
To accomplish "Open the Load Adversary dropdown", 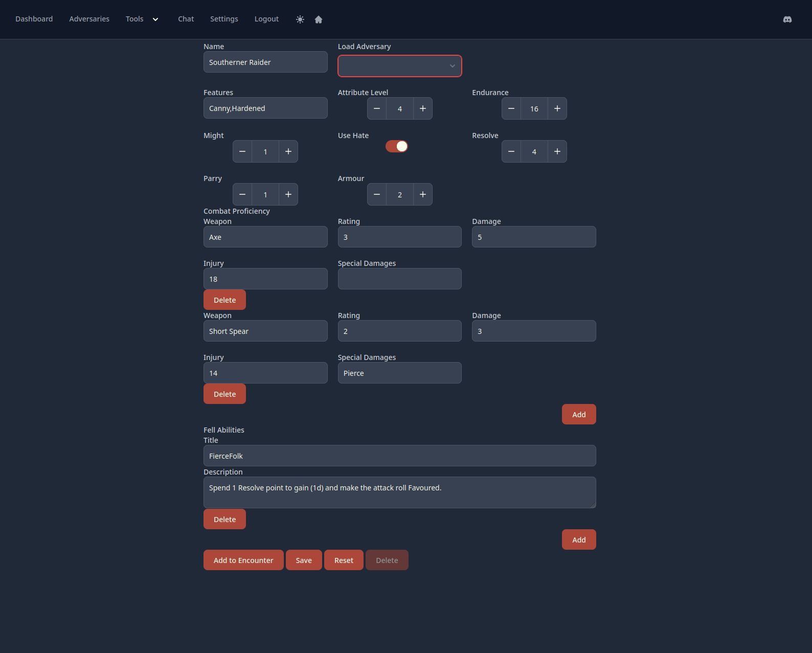I will [399, 66].
